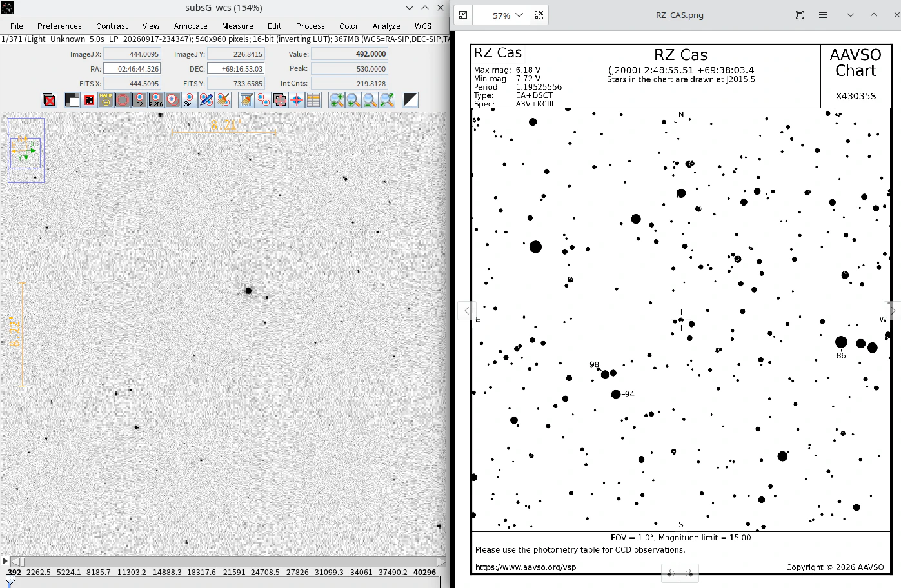
Task: Click the original-size icon in RZ_CAS viewer
Action: [x=539, y=15]
